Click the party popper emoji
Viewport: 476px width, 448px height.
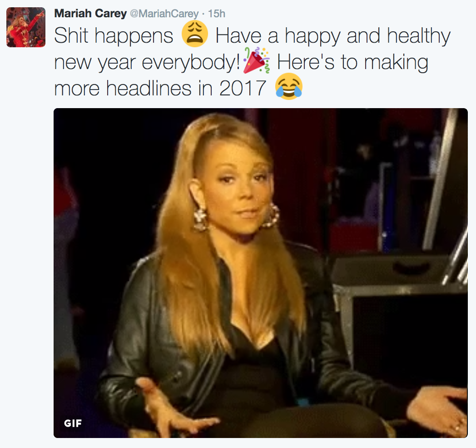(x=257, y=60)
